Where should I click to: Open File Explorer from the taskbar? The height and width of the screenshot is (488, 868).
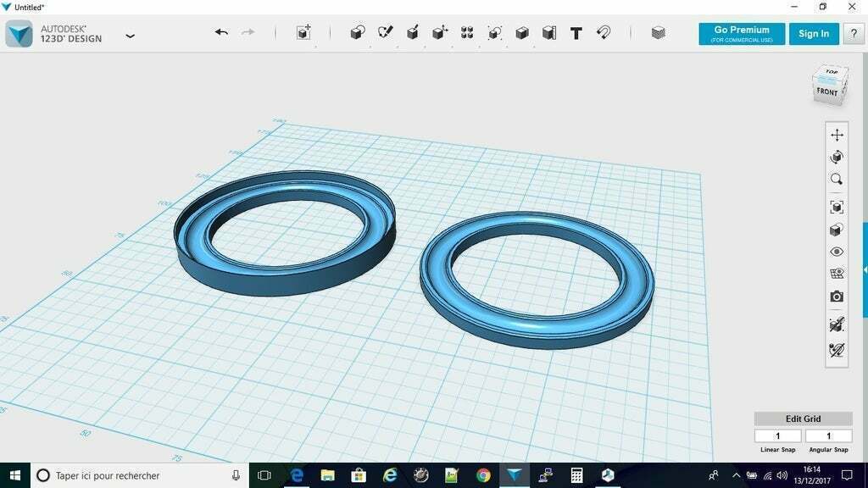(x=328, y=475)
